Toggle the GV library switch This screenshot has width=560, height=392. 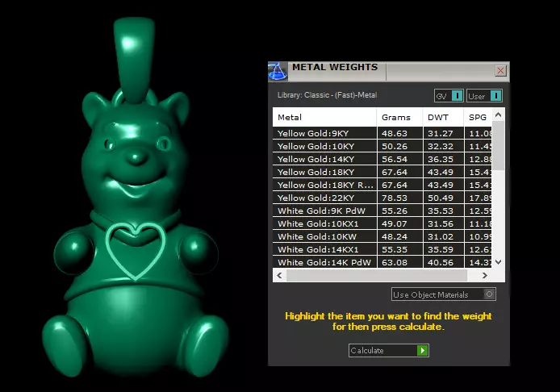[449, 96]
